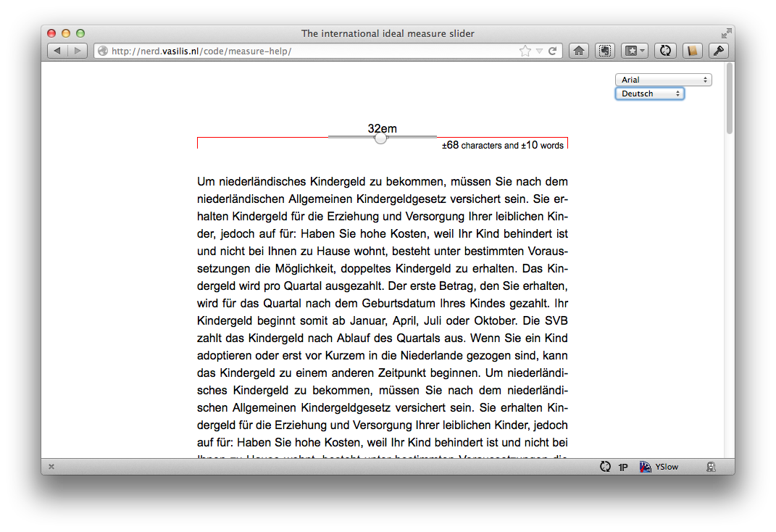
Task: Open the 1Password key toolbar button
Action: [719, 51]
